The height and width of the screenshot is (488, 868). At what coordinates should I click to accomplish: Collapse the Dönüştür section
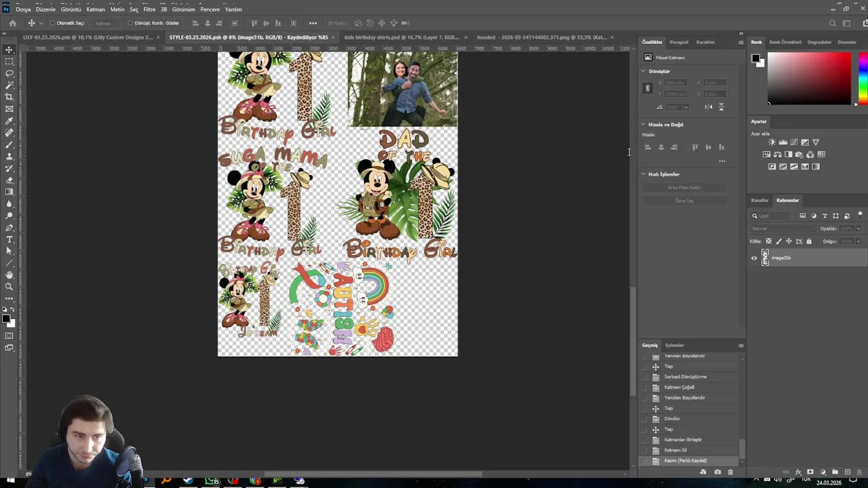tap(644, 71)
